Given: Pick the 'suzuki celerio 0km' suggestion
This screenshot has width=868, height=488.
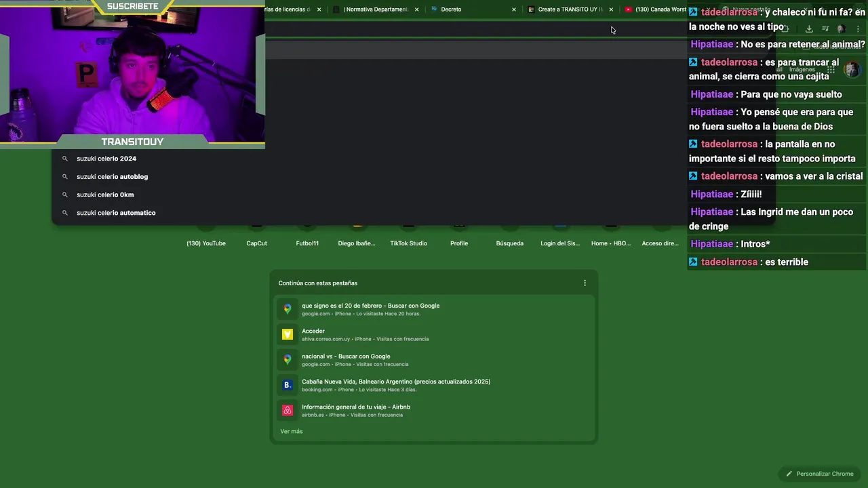Looking at the screenshot, I should (x=105, y=195).
